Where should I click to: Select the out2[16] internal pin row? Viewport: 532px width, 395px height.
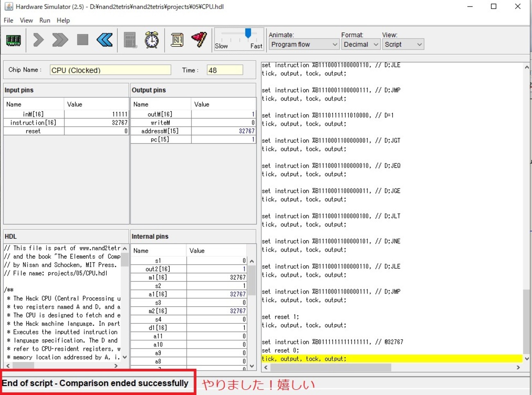click(189, 269)
